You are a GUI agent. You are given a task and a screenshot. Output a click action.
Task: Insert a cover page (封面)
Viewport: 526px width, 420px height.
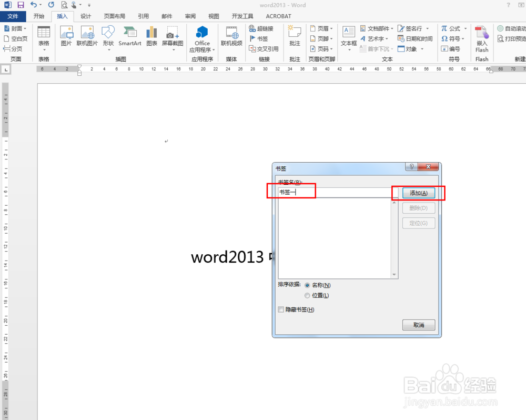tap(15, 28)
